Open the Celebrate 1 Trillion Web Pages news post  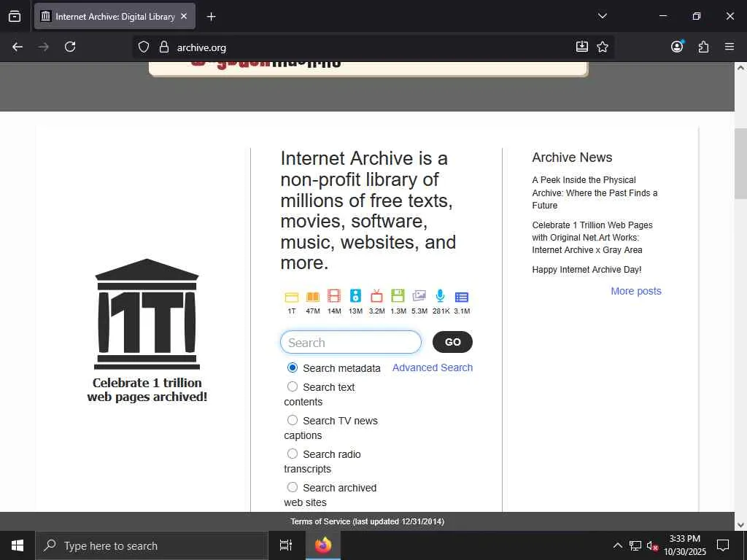click(x=592, y=238)
